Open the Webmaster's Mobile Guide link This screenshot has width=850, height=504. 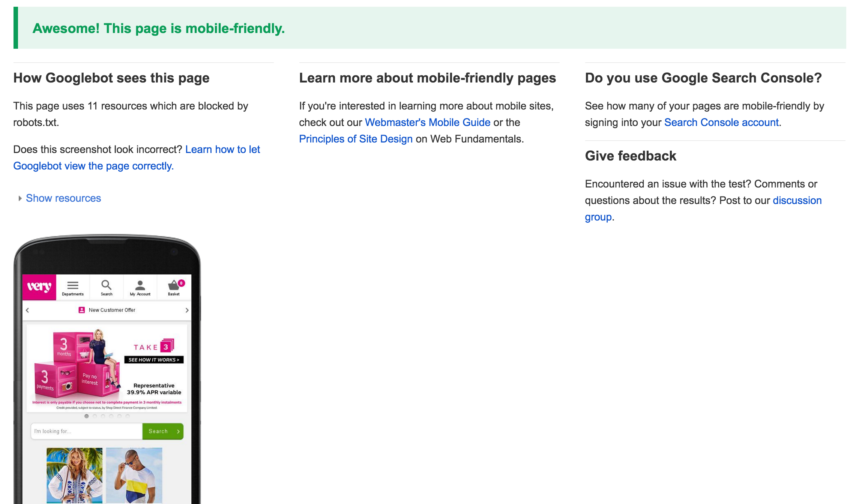coord(428,122)
